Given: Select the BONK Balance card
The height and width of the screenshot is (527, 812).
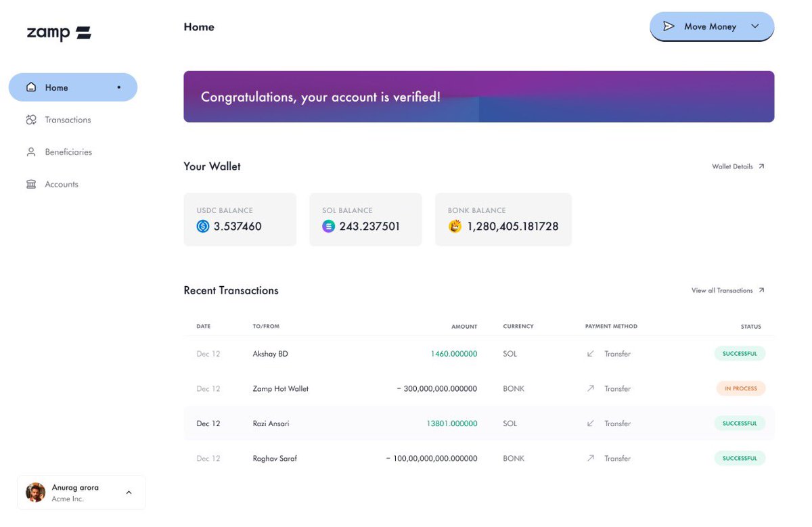Looking at the screenshot, I should point(503,219).
